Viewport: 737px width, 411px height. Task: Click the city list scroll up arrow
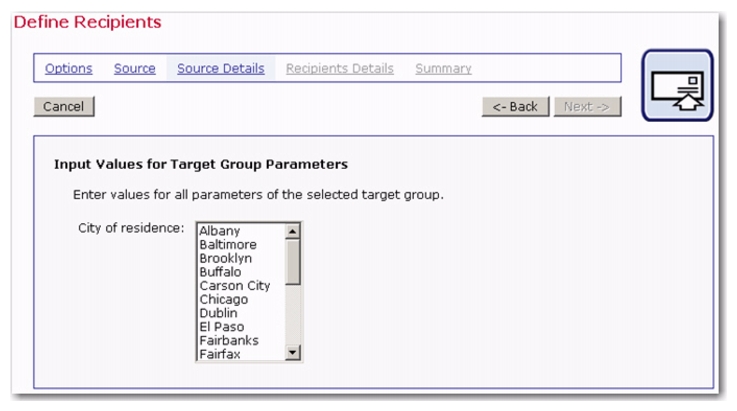[292, 231]
